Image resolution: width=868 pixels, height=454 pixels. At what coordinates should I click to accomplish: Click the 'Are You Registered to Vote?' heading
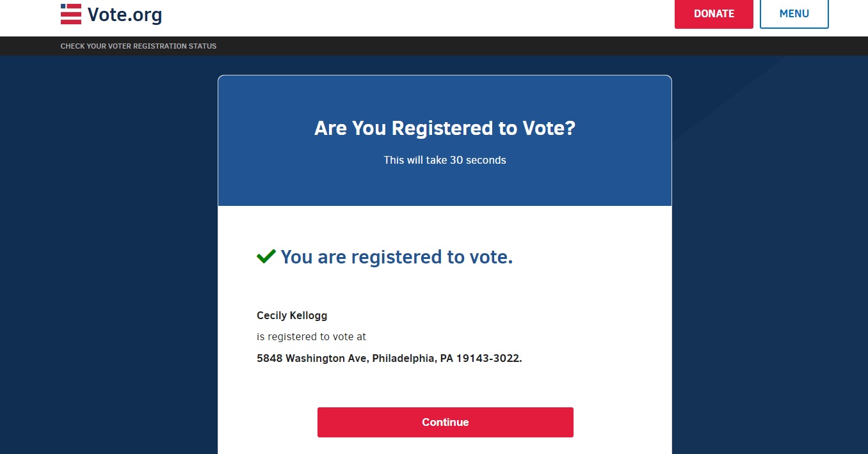point(445,129)
